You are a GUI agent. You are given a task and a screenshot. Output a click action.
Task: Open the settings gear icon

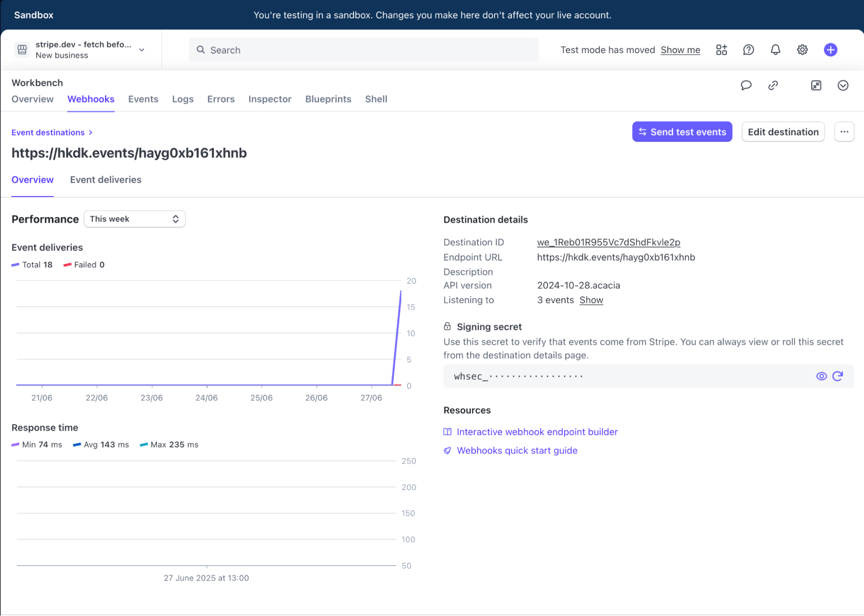[x=802, y=50]
